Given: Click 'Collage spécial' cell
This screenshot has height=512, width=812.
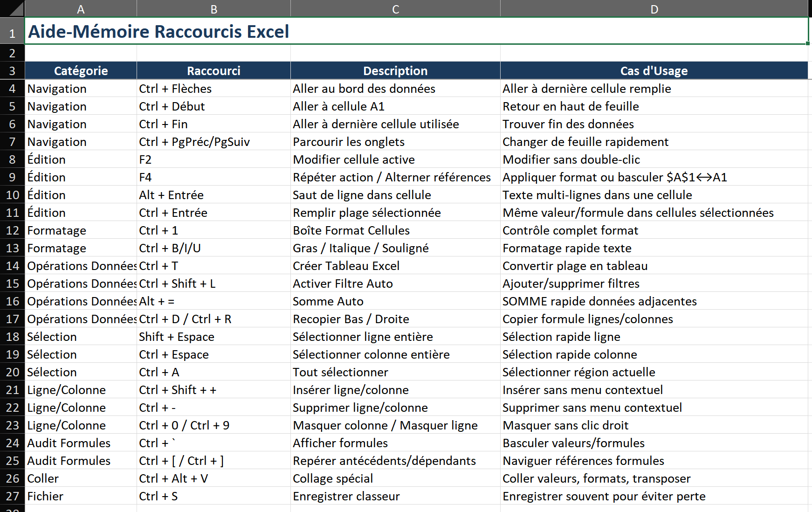Looking at the screenshot, I should pyautogui.click(x=395, y=478).
